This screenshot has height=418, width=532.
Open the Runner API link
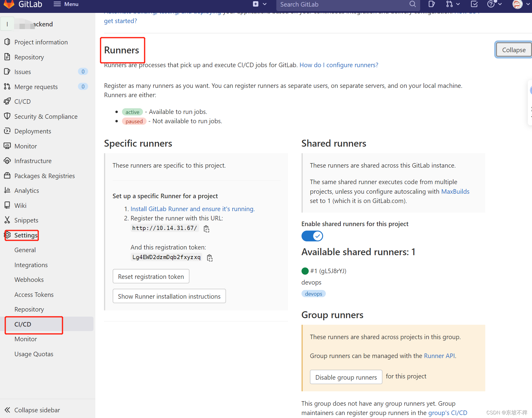point(439,356)
